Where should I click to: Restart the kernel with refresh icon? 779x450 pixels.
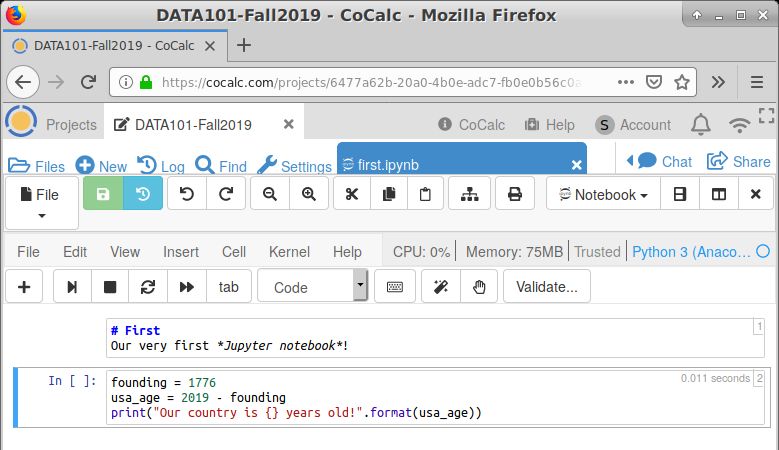tap(148, 287)
